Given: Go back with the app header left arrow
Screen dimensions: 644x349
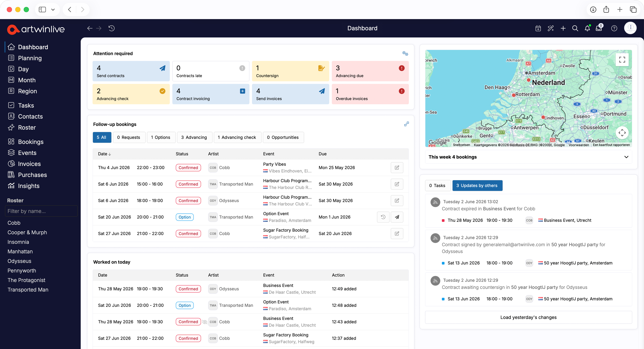Looking at the screenshot, I should click(90, 28).
